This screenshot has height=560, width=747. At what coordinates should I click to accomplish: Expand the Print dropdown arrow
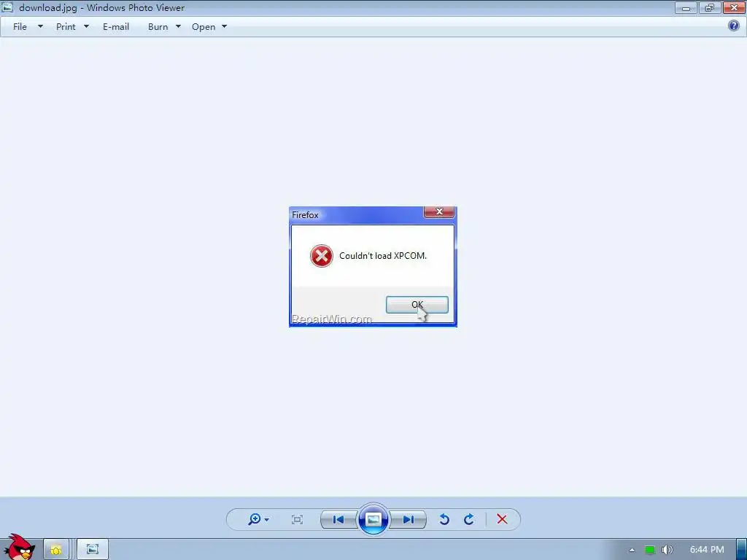coord(86,27)
